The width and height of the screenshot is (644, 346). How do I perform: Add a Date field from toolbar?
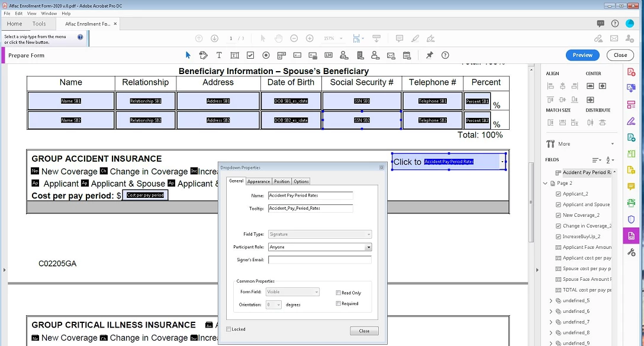(x=407, y=55)
